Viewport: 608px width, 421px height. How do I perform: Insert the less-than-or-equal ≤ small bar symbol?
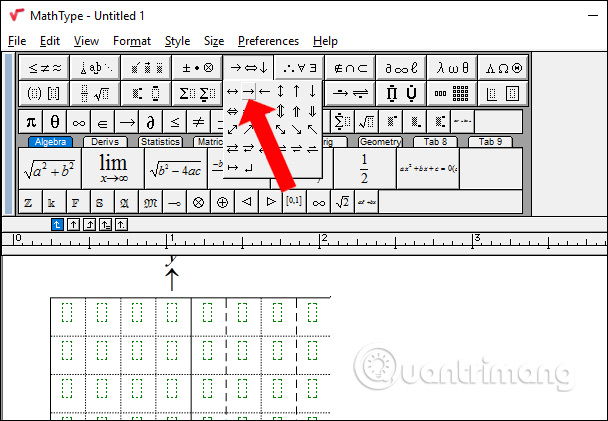tap(174, 122)
